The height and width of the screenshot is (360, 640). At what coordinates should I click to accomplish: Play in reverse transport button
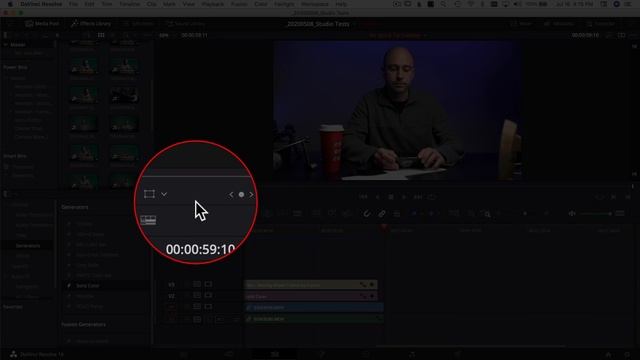378,197
